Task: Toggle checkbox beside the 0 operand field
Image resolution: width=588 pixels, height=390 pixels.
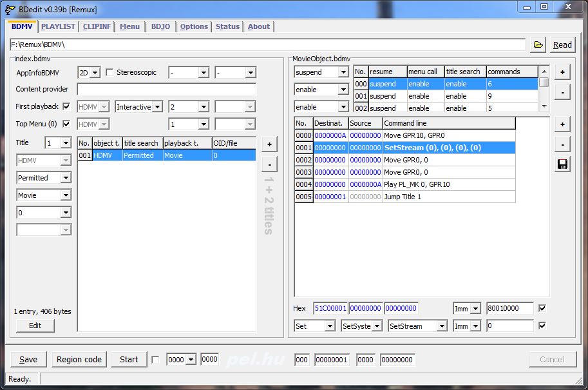Action: tap(542, 326)
